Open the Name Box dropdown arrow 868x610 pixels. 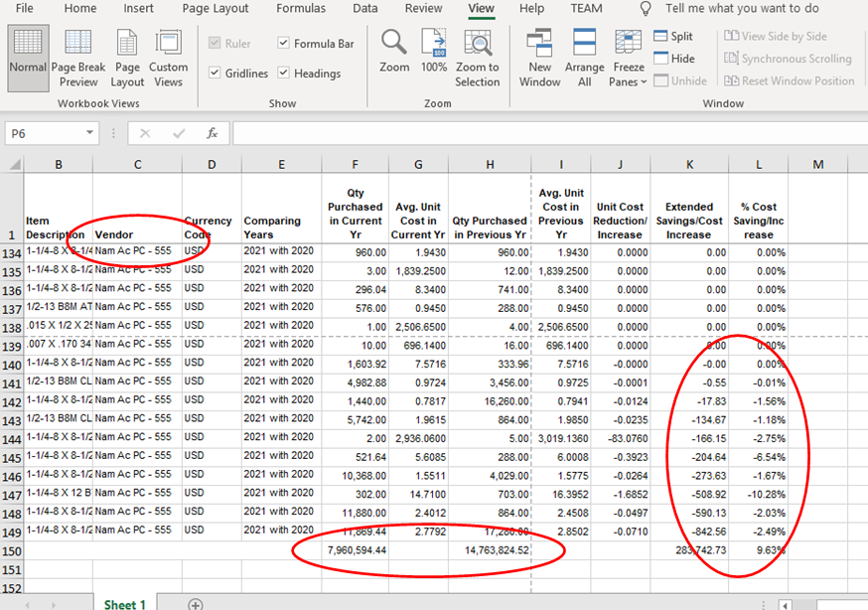(89, 133)
